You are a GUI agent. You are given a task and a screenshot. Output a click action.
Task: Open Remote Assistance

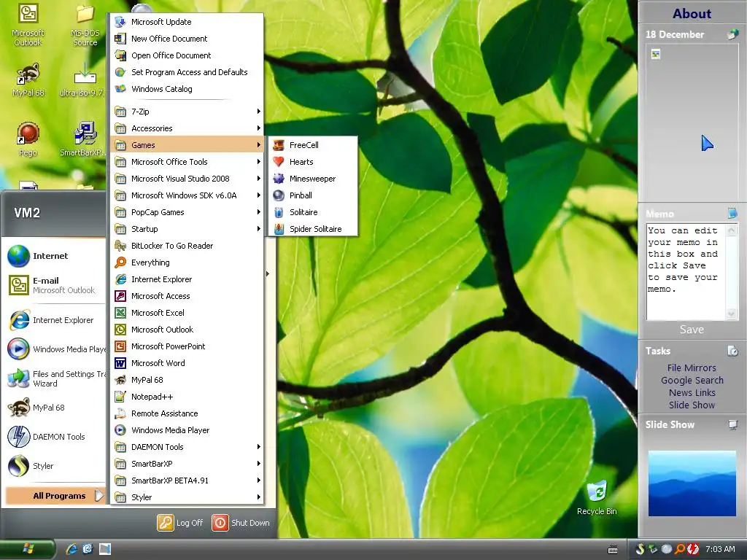(187, 413)
